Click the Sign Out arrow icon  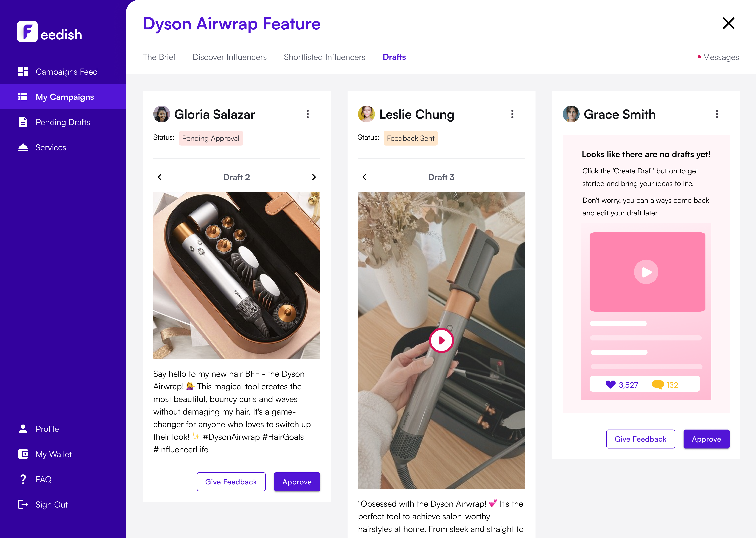(23, 504)
